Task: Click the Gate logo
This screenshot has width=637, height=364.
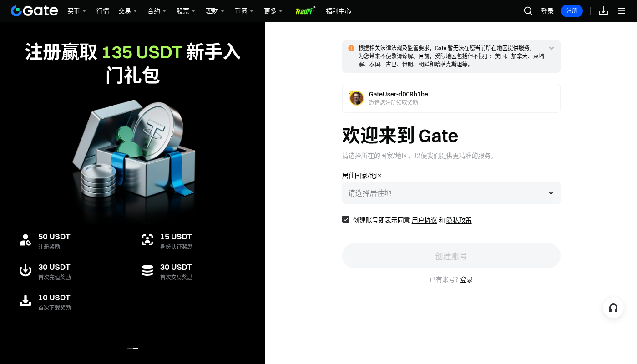Action: pos(35,11)
